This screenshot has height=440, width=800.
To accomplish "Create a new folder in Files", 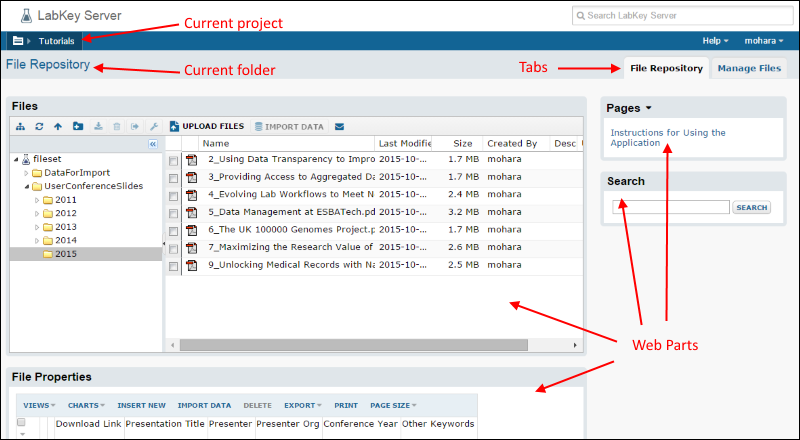I will pyautogui.click(x=78, y=127).
